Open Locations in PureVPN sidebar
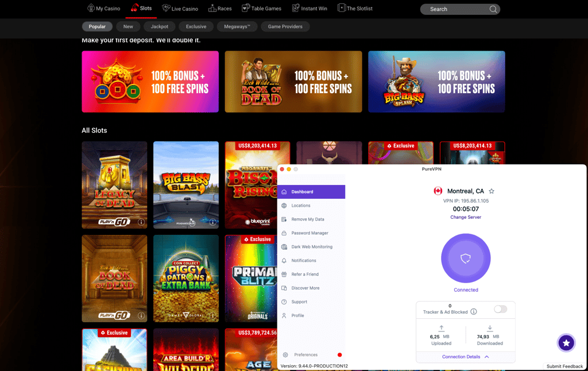588x371 pixels. coord(311,206)
